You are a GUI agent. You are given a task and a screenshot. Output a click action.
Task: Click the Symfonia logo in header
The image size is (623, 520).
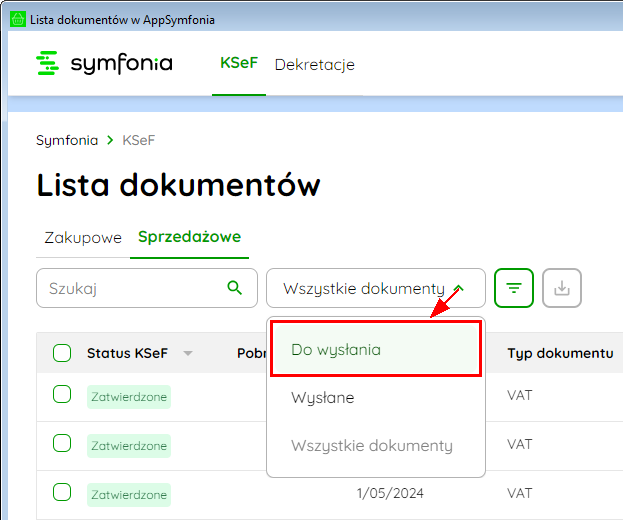(104, 64)
